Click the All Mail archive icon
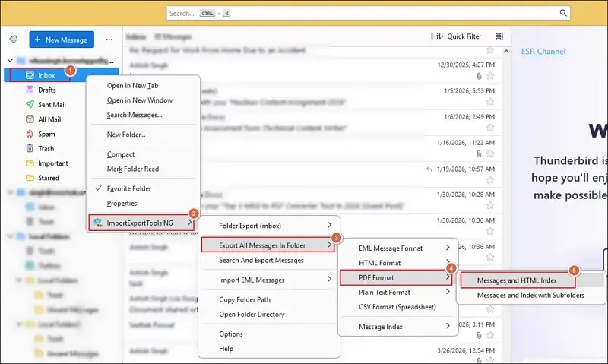Viewport: 608px width, 364px height. 30,119
